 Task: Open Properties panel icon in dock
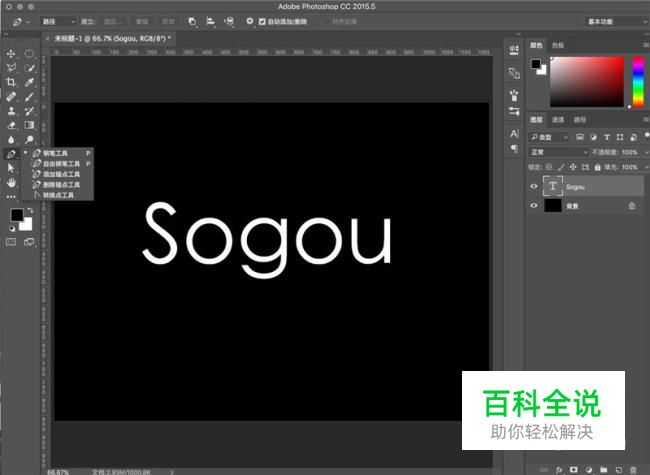(514, 73)
